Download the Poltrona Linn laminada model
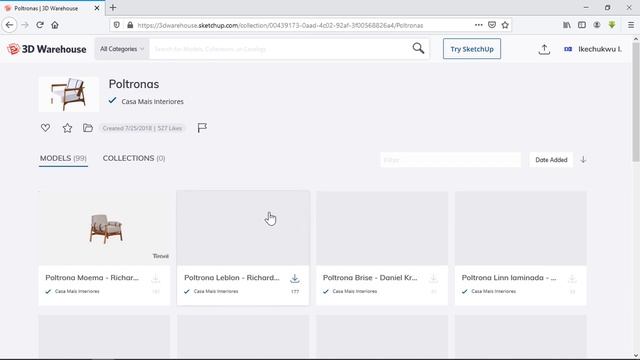This screenshot has height=360, width=640. point(572,279)
